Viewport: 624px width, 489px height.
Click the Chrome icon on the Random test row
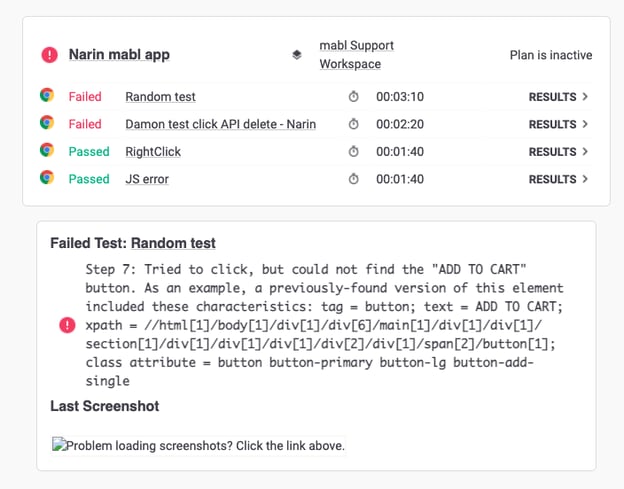[x=47, y=95]
